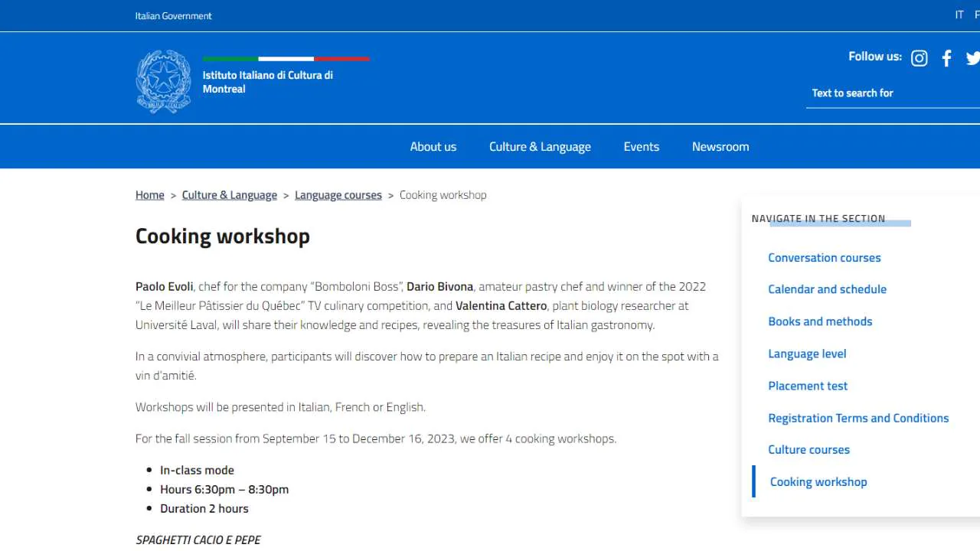Click the Italian Government top-bar link
The height and width of the screenshot is (551, 980).
point(174,15)
